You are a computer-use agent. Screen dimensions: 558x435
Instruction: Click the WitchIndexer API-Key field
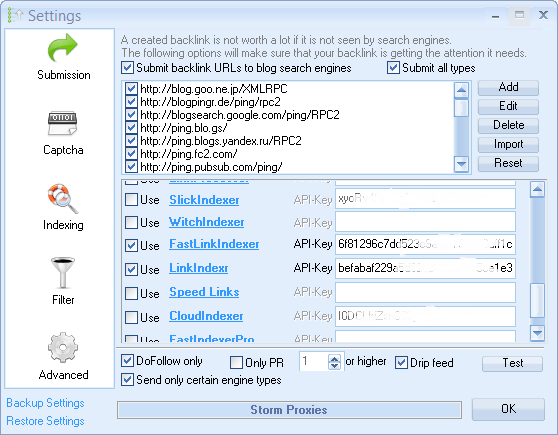(x=425, y=222)
